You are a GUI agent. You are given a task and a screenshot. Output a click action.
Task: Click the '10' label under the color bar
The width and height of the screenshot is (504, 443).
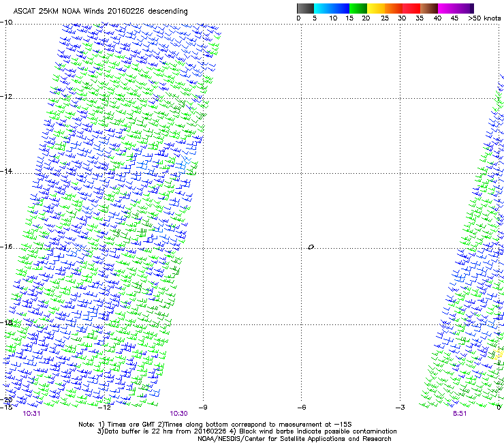(333, 18)
